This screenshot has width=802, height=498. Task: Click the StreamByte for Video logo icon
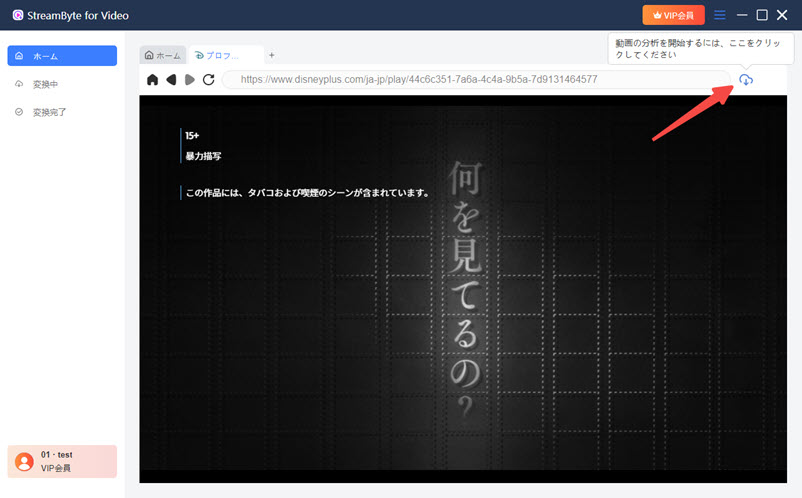18,15
